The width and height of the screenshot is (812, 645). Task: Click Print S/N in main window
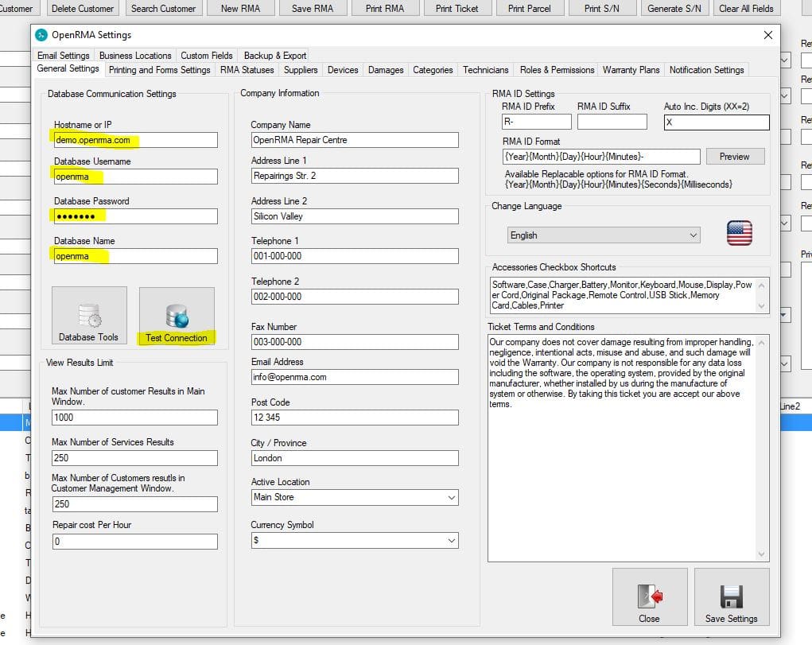602,8
